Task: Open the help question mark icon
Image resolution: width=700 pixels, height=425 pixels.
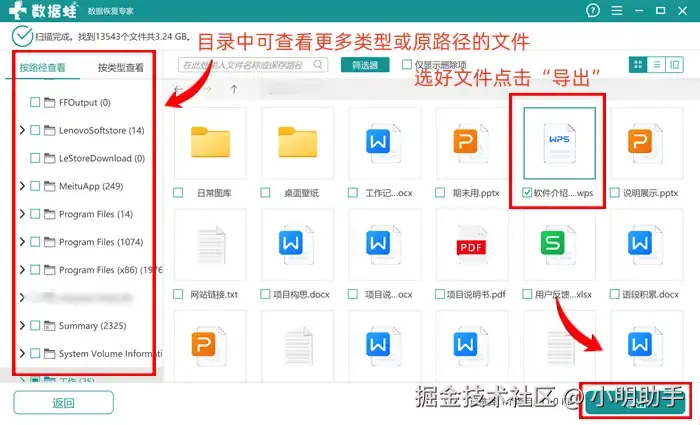Action: pos(592,10)
